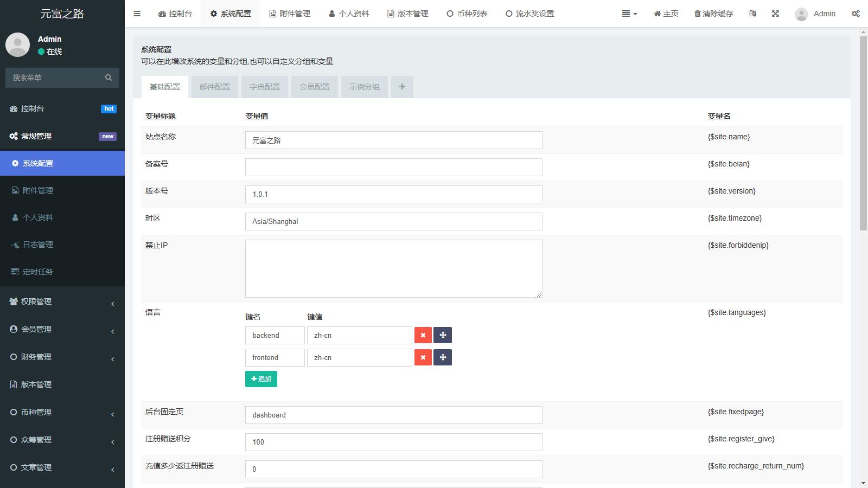This screenshot has height=488, width=868.
Task: Click the search magnifier icon in sidebar
Action: click(108, 78)
